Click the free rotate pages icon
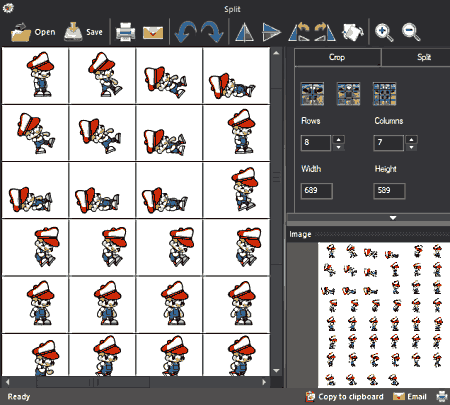 [x=353, y=32]
